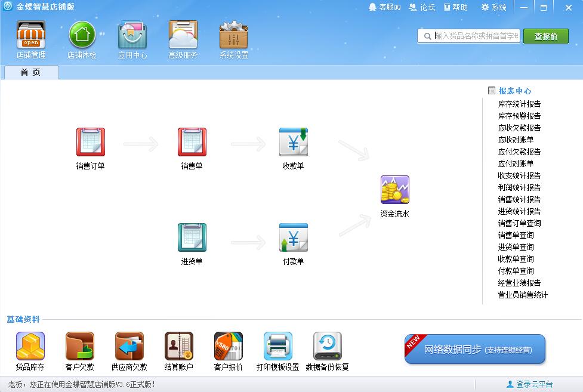Click 登录云平台 login link

[x=530, y=384]
